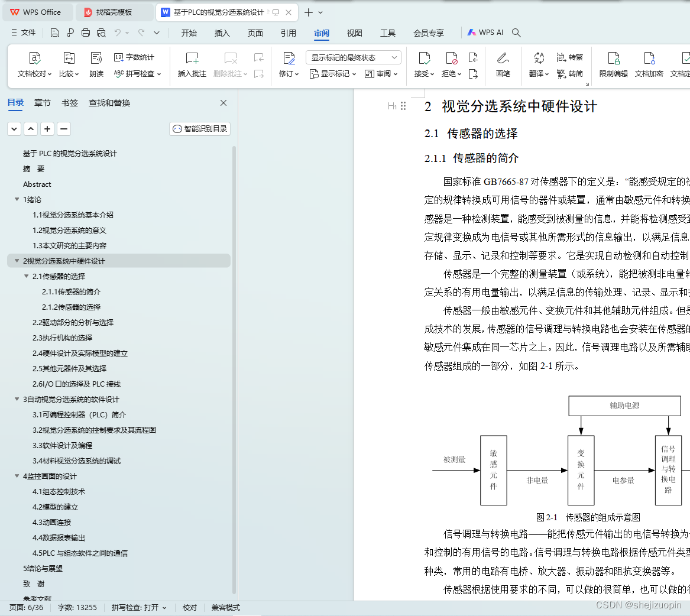
Task: Switch to the 书签 pane tab
Action: (x=70, y=103)
